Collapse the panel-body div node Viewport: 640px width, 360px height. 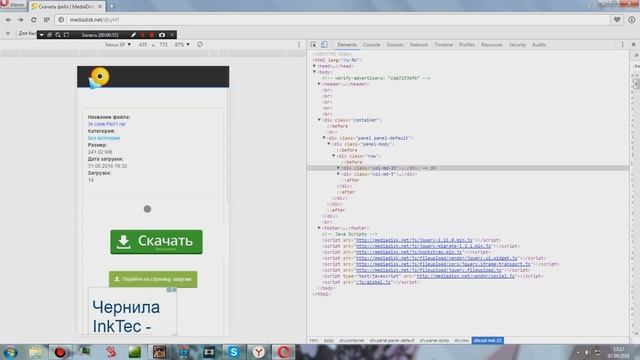pos(329,144)
